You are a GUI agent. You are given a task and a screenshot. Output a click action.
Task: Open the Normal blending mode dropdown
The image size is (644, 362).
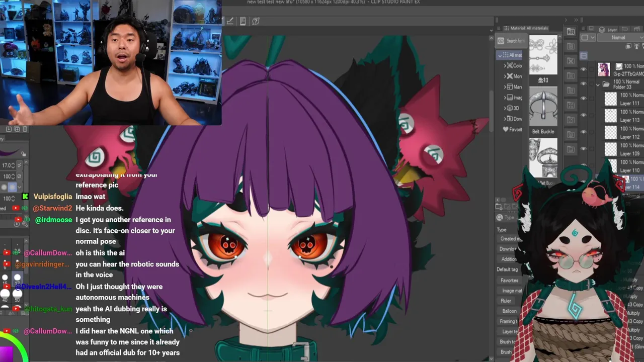click(618, 38)
